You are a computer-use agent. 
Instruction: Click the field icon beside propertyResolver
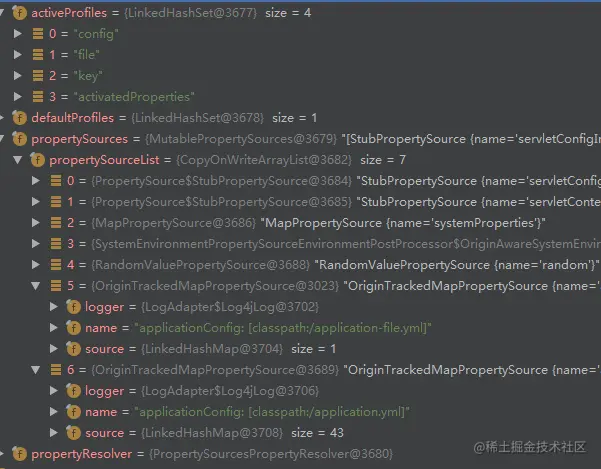(x=20, y=454)
